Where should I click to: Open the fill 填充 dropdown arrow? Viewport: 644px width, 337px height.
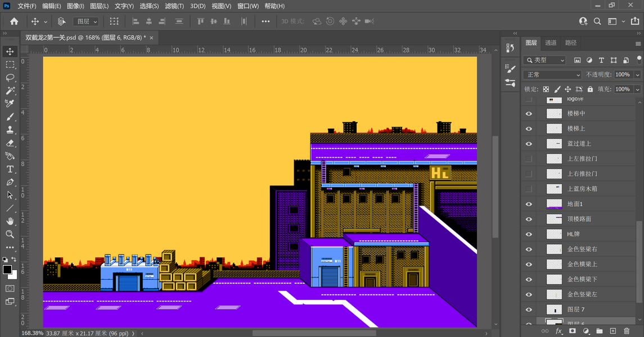coord(637,89)
